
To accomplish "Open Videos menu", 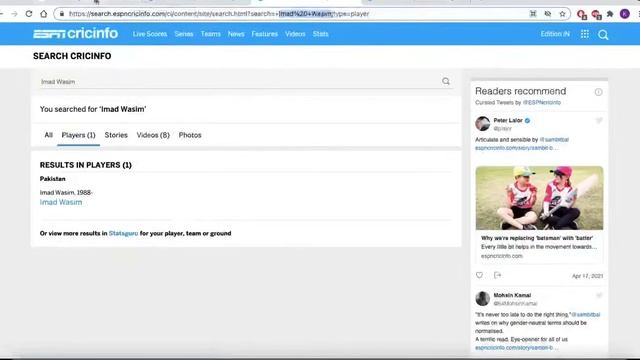I will (x=295, y=34).
